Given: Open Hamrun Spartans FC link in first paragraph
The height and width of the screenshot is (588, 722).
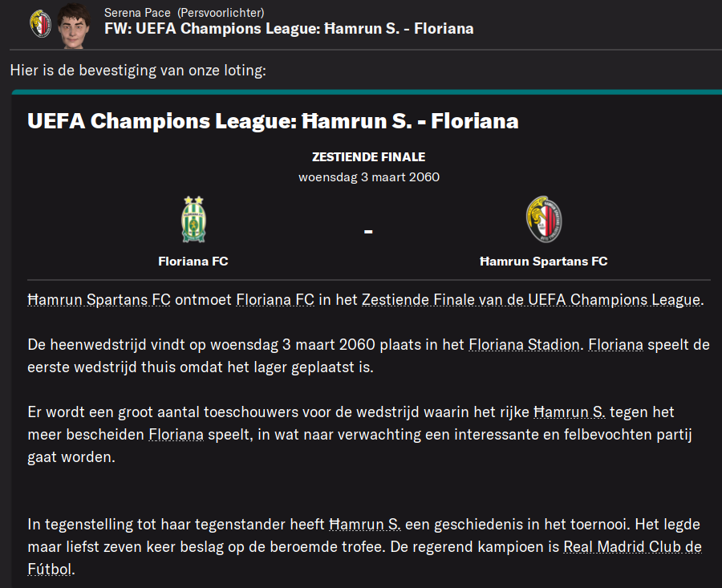Looking at the screenshot, I should [x=99, y=300].
